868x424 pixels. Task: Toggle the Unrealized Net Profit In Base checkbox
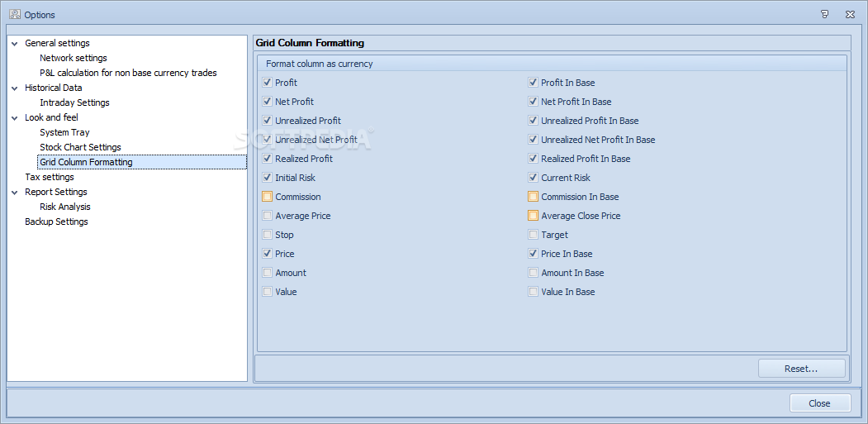point(533,140)
